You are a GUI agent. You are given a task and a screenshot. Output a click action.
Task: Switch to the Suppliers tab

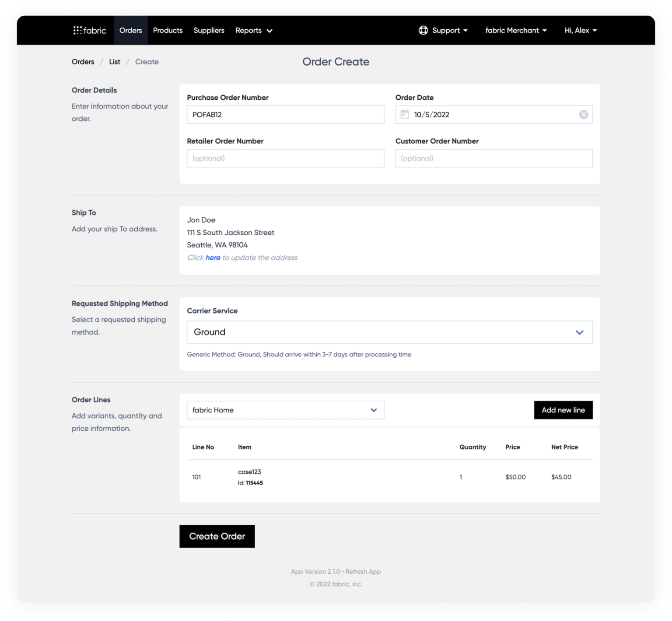pos(209,30)
